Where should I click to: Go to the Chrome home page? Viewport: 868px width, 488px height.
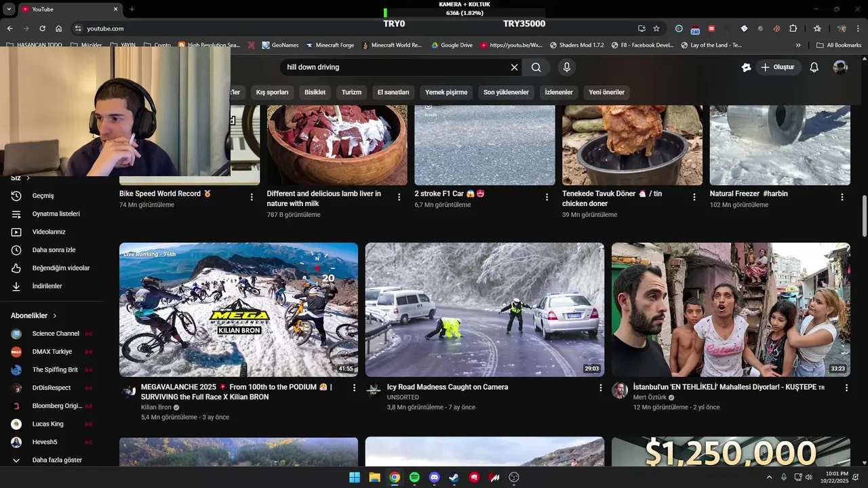(x=59, y=28)
